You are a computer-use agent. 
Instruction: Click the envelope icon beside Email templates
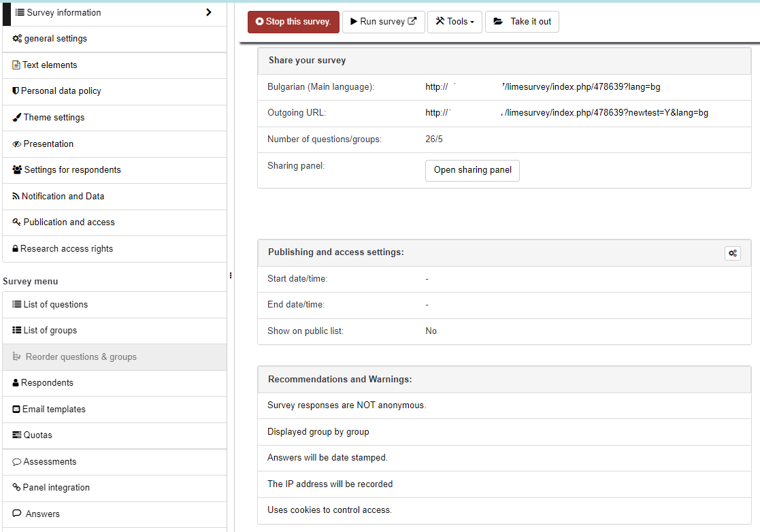pos(16,409)
